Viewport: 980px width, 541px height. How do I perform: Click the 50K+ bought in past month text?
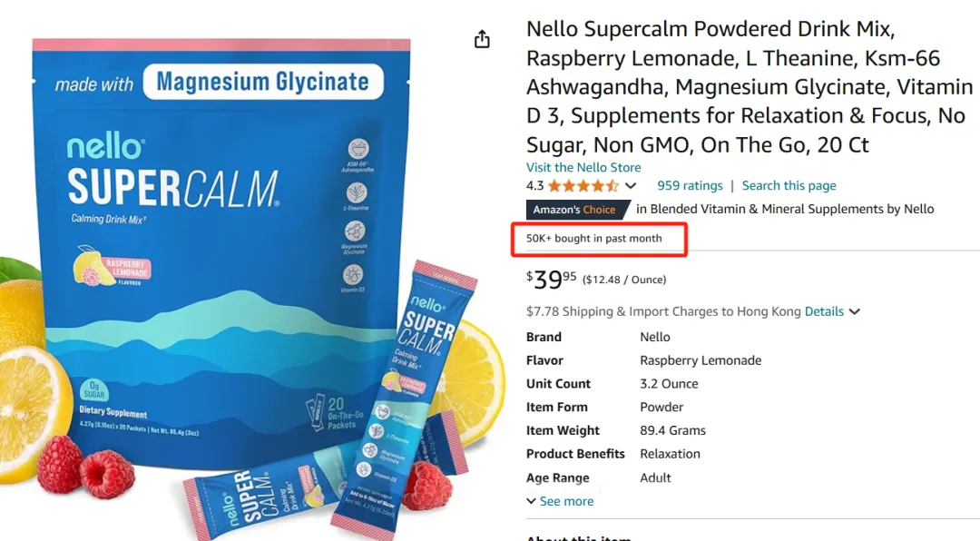[594, 239]
